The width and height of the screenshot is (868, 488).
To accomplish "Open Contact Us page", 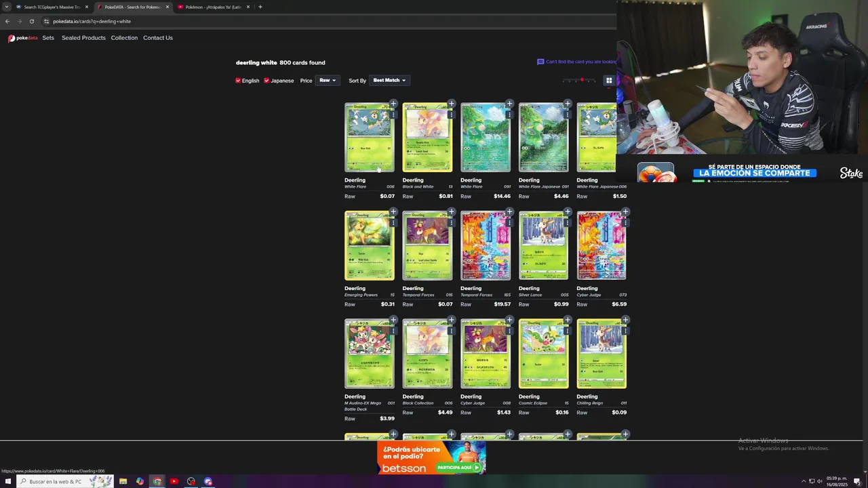I will (158, 38).
